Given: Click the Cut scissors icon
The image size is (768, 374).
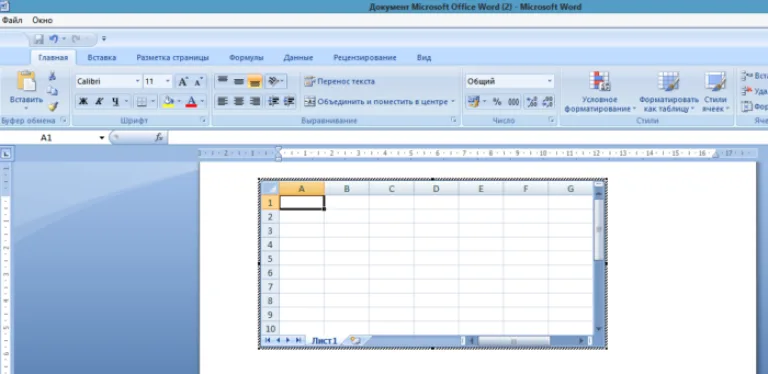Looking at the screenshot, I should 52,76.
